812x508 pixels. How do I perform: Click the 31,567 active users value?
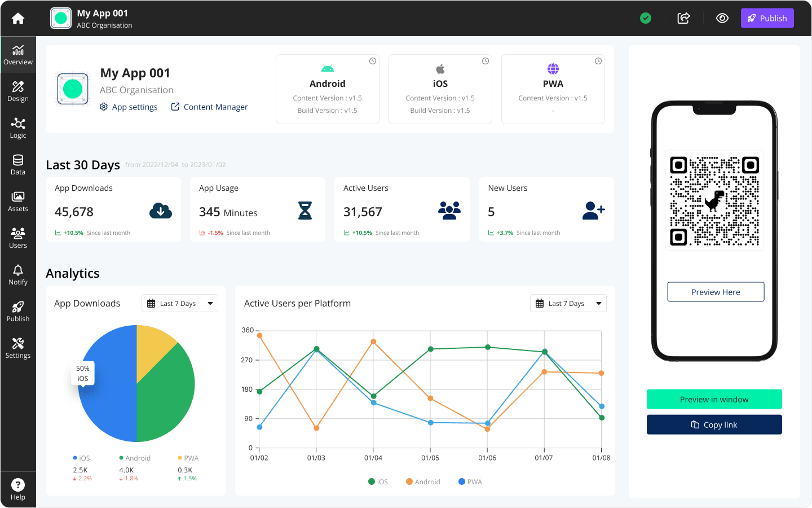363,212
